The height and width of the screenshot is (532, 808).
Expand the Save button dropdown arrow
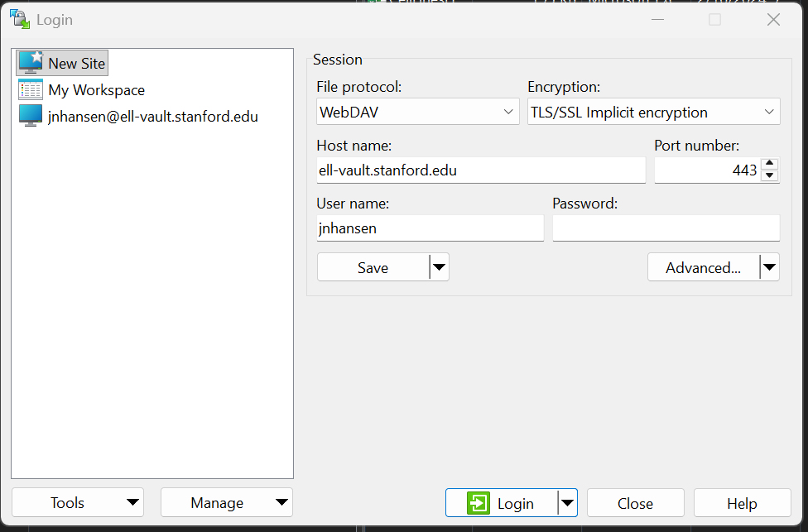coord(440,267)
